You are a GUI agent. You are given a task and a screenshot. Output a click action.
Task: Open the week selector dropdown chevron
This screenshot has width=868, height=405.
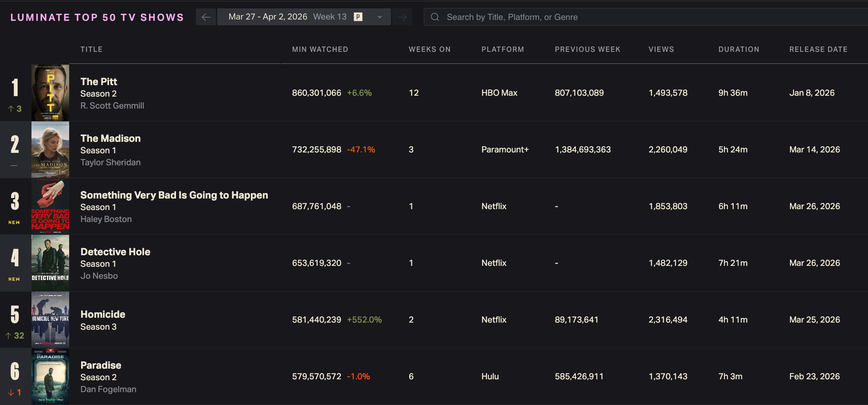click(379, 17)
